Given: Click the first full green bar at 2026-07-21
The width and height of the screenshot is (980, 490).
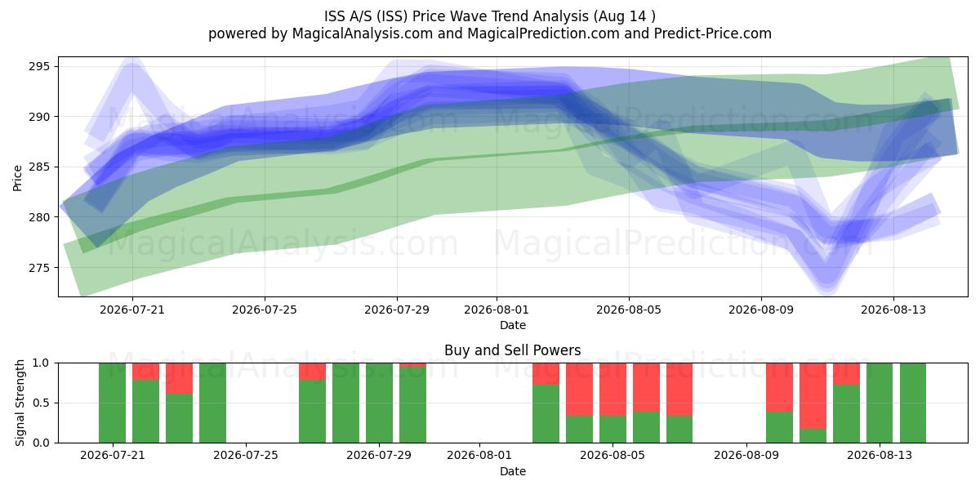Looking at the screenshot, I should pyautogui.click(x=112, y=403).
